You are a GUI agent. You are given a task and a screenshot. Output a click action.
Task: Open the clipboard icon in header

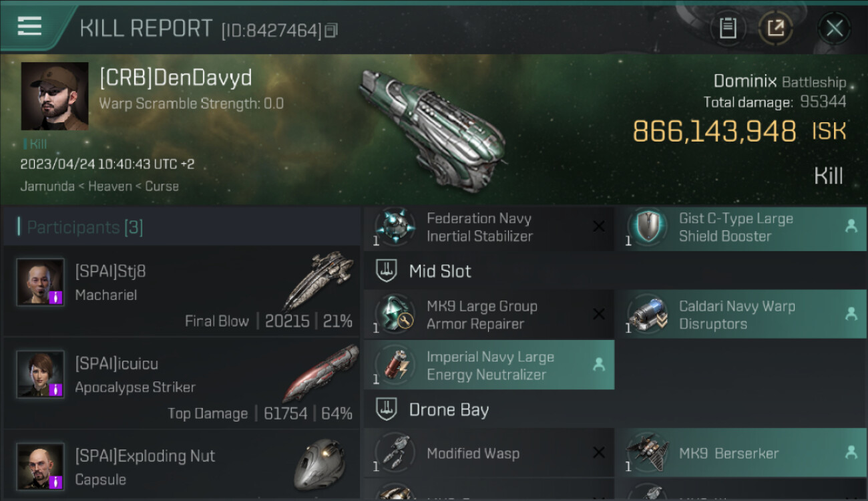click(728, 28)
